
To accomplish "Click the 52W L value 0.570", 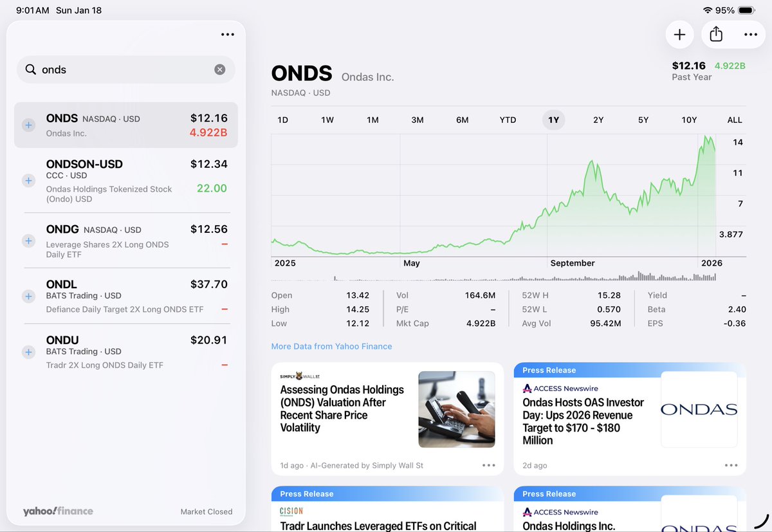I will 609,309.
